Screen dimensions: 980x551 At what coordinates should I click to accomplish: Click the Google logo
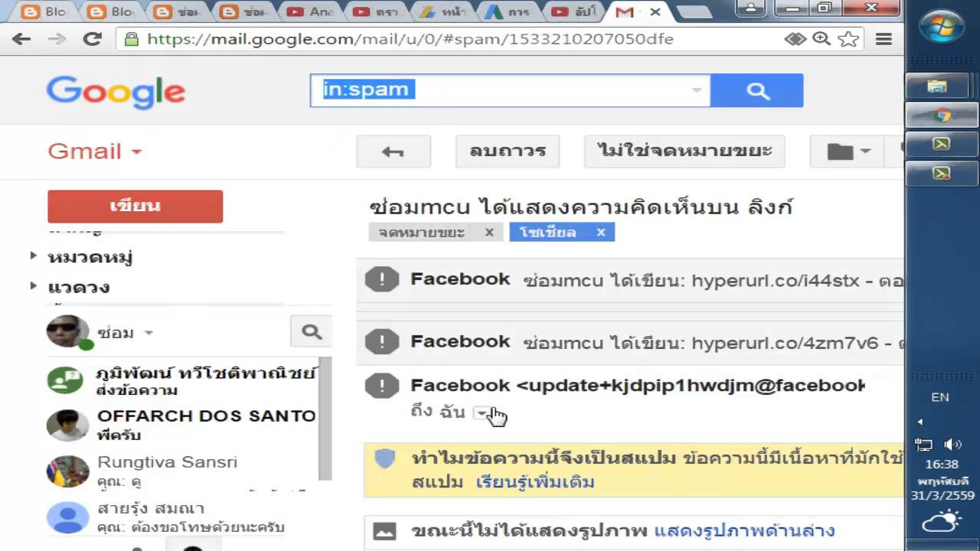click(116, 93)
